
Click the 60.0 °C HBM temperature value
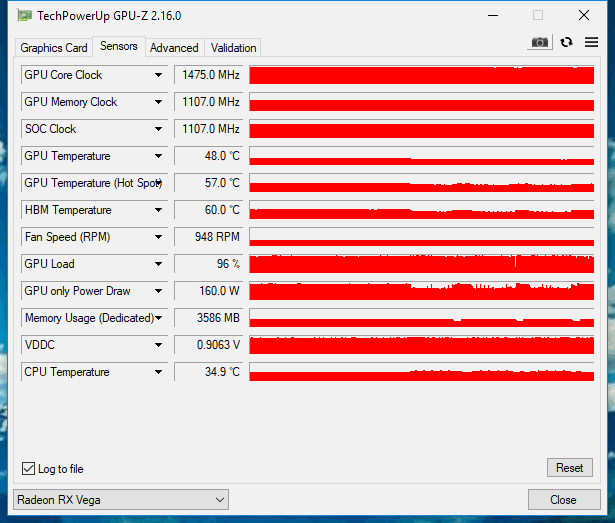pyautogui.click(x=209, y=210)
